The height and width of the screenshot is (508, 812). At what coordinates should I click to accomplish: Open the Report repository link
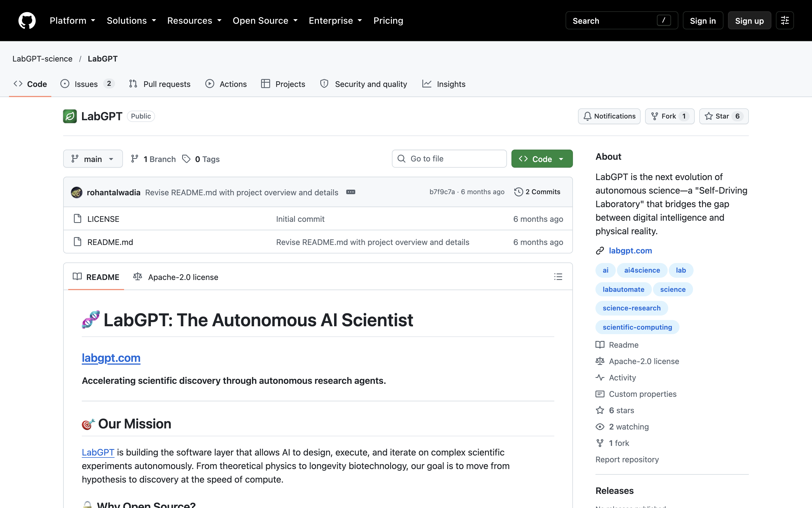[x=627, y=459]
